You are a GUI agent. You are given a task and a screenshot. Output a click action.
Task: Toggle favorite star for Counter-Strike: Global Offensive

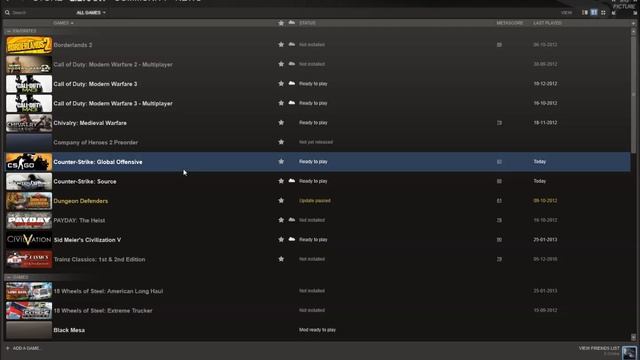(281, 162)
